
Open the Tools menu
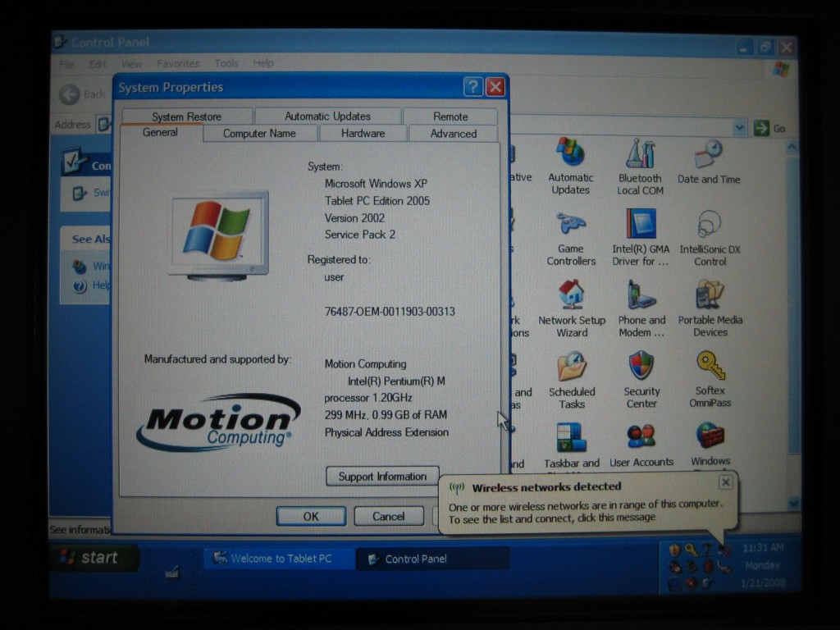pyautogui.click(x=226, y=63)
